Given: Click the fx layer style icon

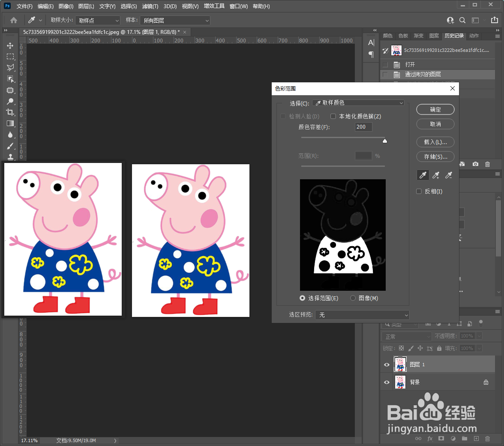Looking at the screenshot, I should click(430, 438).
